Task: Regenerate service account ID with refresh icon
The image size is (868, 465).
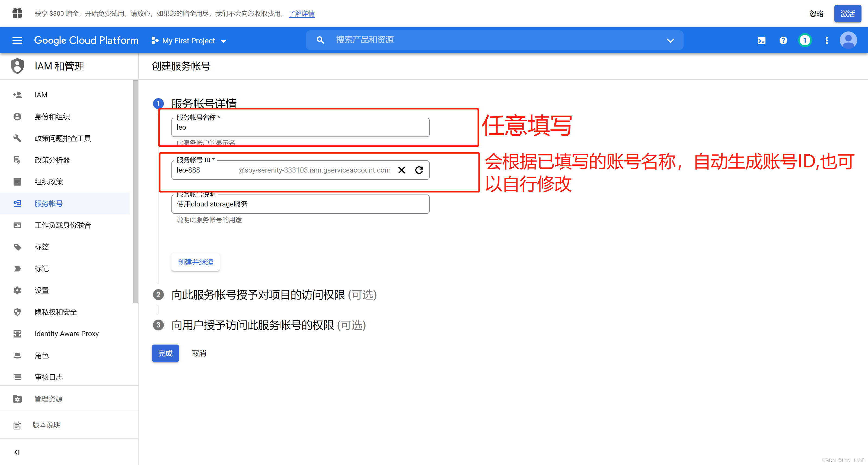Action: [419, 170]
